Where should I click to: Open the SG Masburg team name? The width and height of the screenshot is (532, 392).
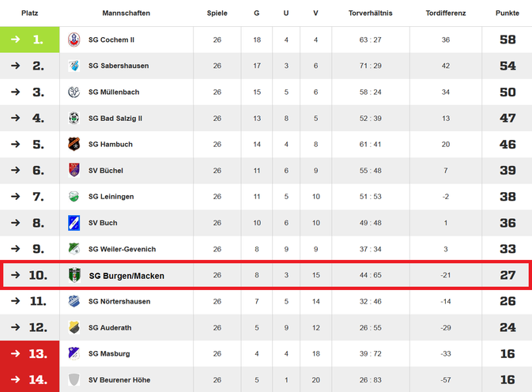(x=109, y=354)
